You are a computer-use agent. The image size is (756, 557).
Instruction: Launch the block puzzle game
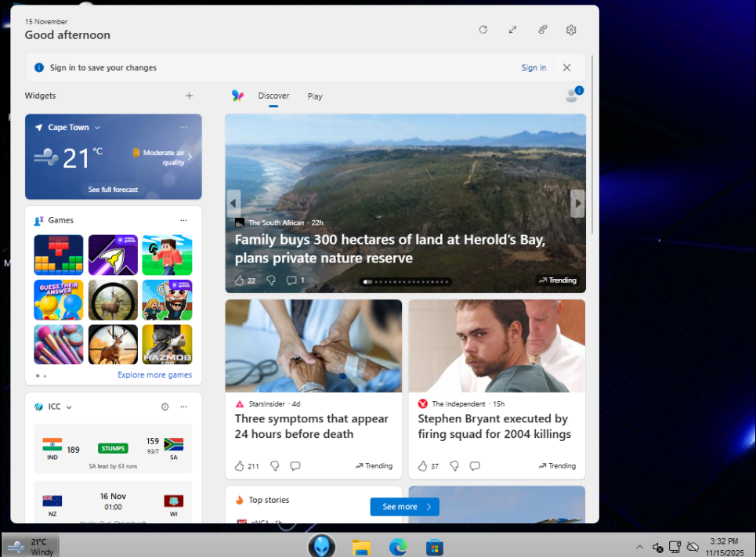(x=58, y=255)
